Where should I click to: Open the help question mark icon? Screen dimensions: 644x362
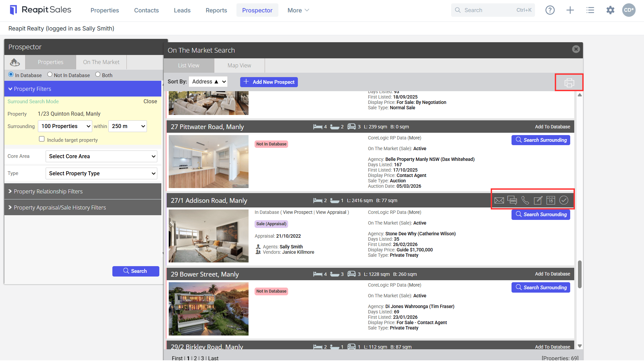point(550,10)
